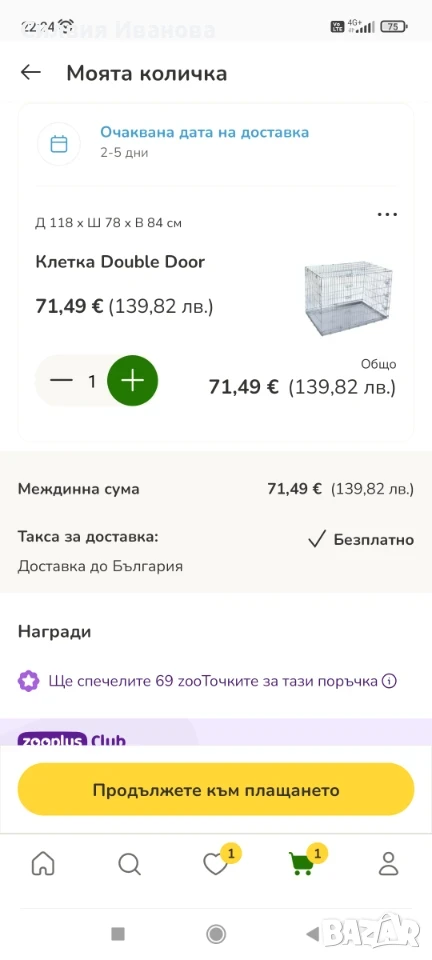Open the wishlist heart icon

[215, 864]
